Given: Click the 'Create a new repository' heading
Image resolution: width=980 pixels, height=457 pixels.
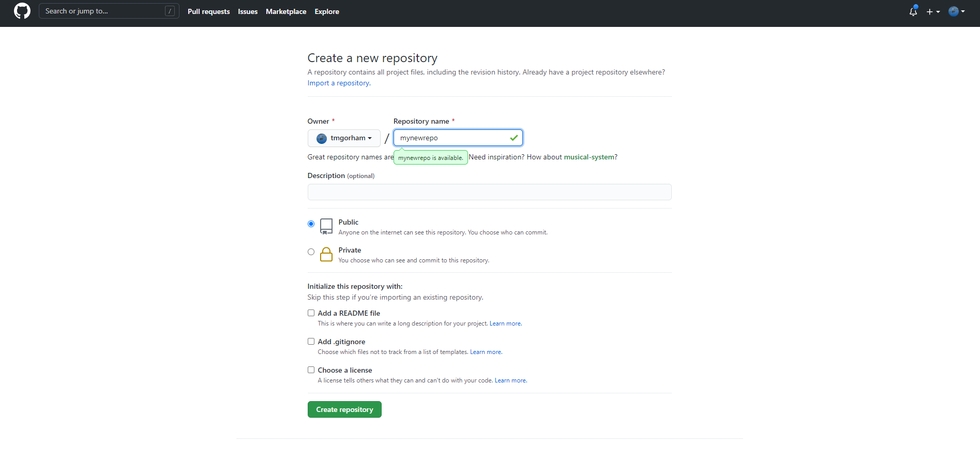Looking at the screenshot, I should point(372,58).
